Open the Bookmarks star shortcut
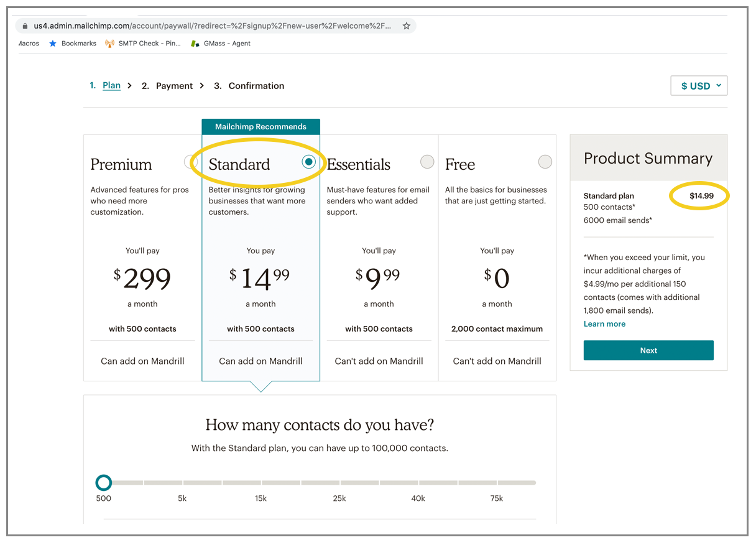756x545 pixels. coord(53,44)
